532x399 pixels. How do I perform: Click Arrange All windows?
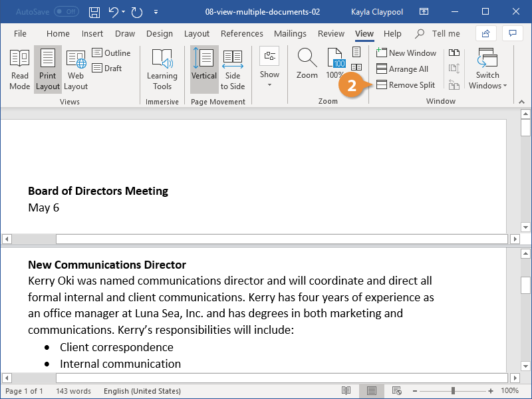point(402,69)
